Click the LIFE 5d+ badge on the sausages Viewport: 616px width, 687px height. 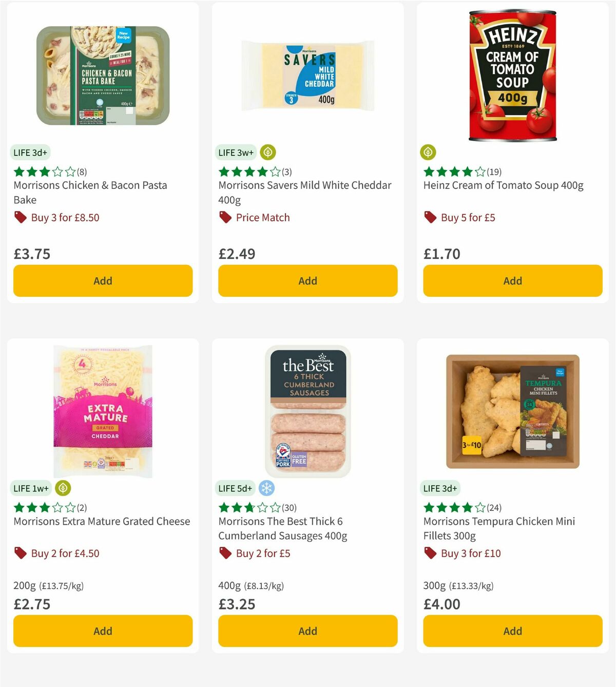[236, 488]
